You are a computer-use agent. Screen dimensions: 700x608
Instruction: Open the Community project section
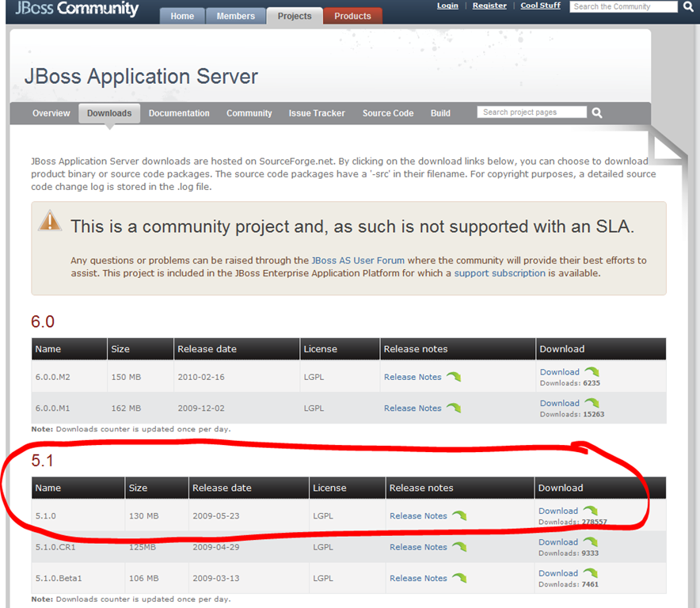tap(249, 113)
